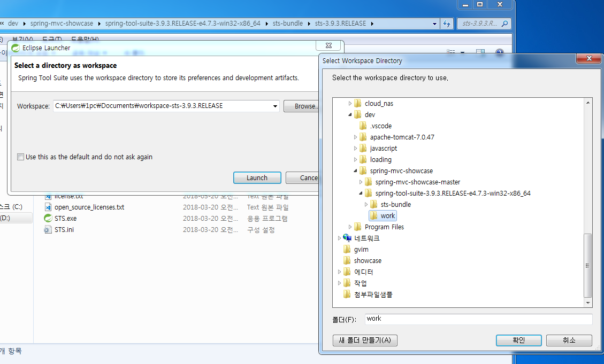
Task: Click the sts-bundle folder icon in tree
Action: 373,204
